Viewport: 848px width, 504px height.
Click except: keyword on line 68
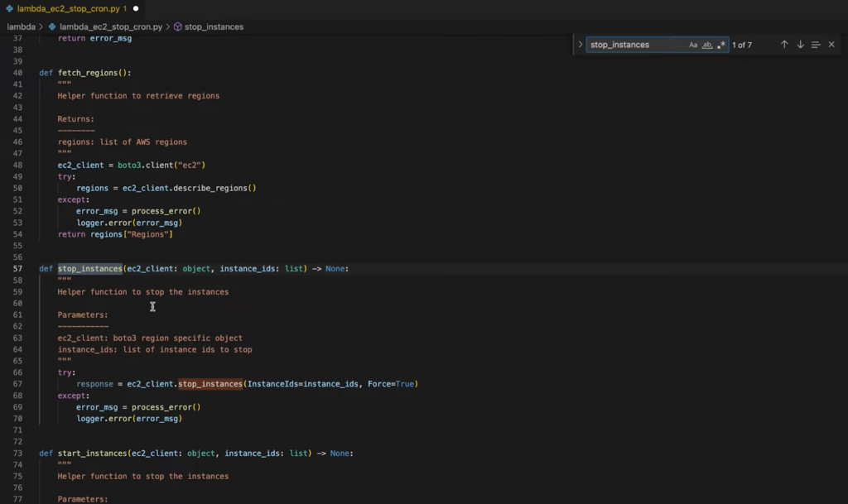pos(74,396)
